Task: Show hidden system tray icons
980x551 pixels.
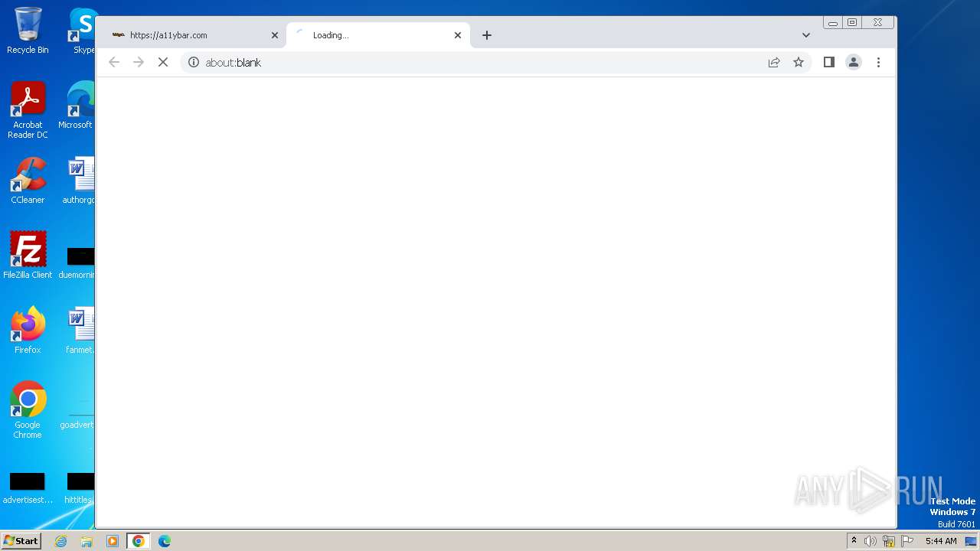Action: coord(854,541)
